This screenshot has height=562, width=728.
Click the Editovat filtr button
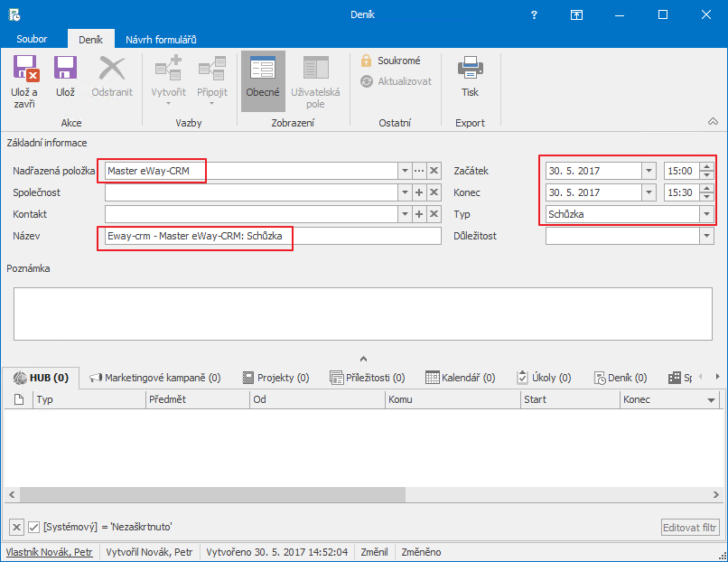click(x=690, y=528)
